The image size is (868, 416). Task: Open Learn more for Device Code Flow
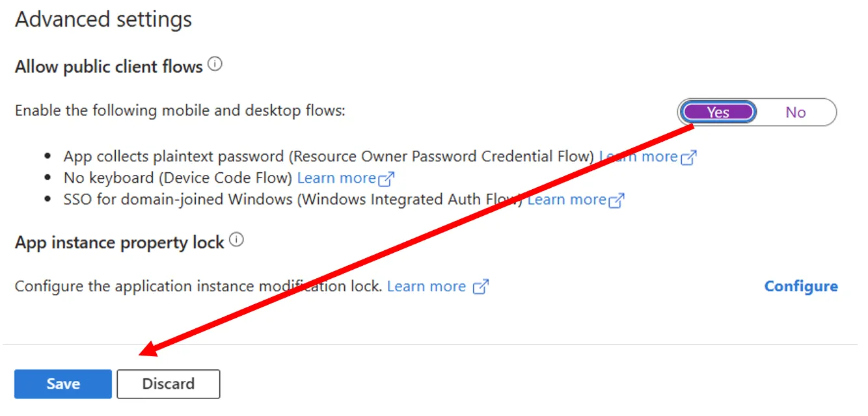(336, 177)
